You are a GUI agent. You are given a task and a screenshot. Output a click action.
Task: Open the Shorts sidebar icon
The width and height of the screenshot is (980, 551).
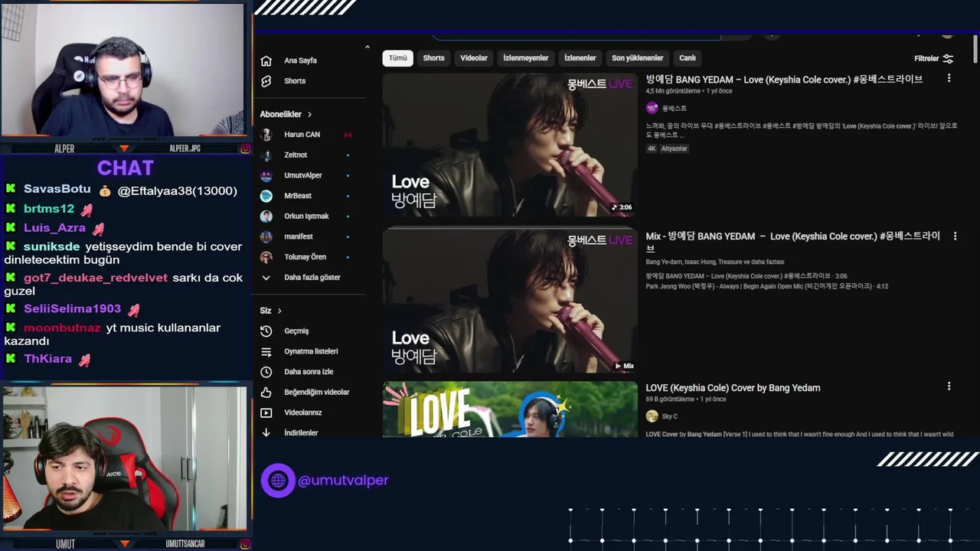[266, 81]
